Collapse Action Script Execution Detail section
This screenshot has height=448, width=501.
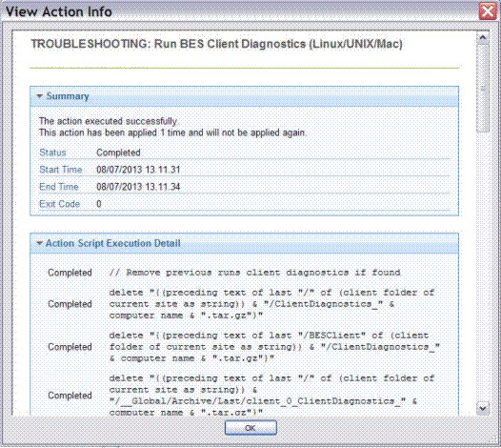[x=39, y=243]
